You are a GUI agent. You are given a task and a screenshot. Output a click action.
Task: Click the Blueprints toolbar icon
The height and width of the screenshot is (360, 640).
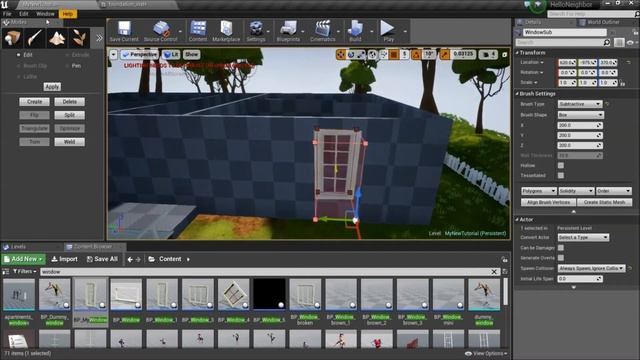pos(288,31)
